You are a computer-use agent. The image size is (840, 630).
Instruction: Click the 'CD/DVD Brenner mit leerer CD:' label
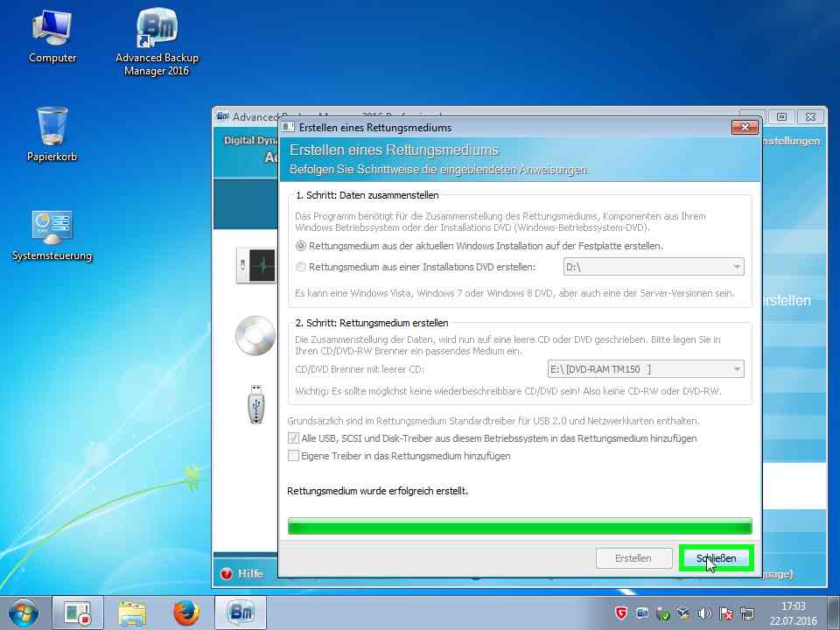(360, 369)
